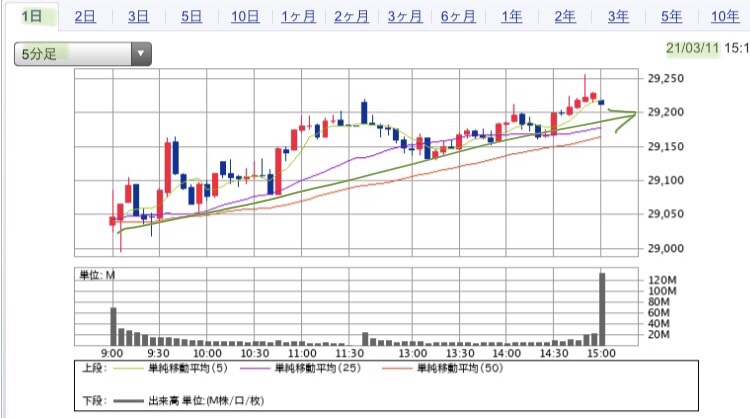Click the 13:30 time axis label
750x418 pixels.
(x=460, y=353)
